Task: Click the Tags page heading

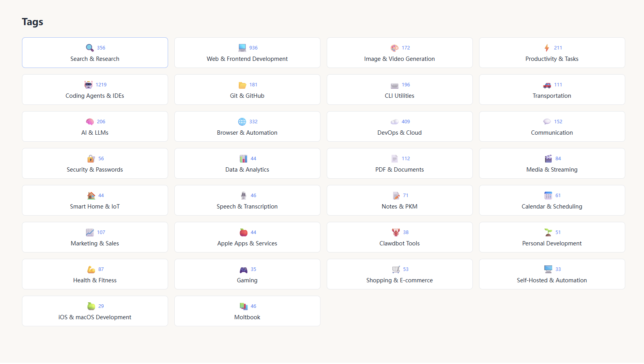Action: point(33,22)
